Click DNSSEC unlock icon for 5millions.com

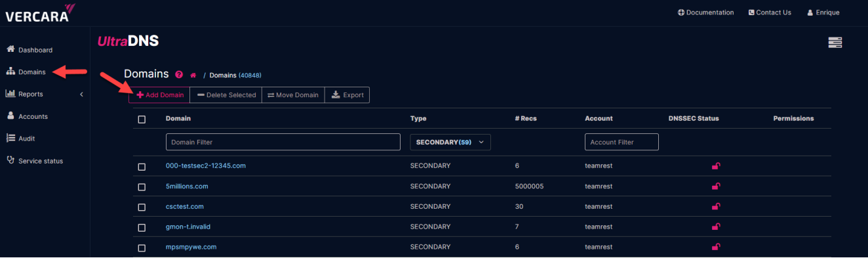716,186
